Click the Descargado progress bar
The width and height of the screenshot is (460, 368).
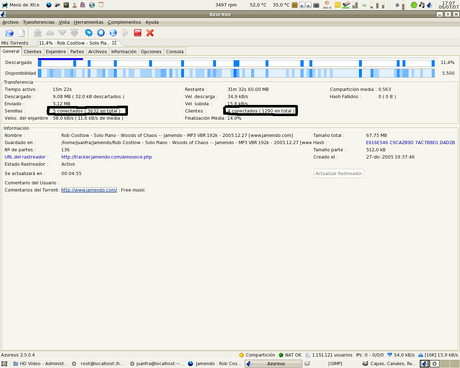[x=236, y=63]
